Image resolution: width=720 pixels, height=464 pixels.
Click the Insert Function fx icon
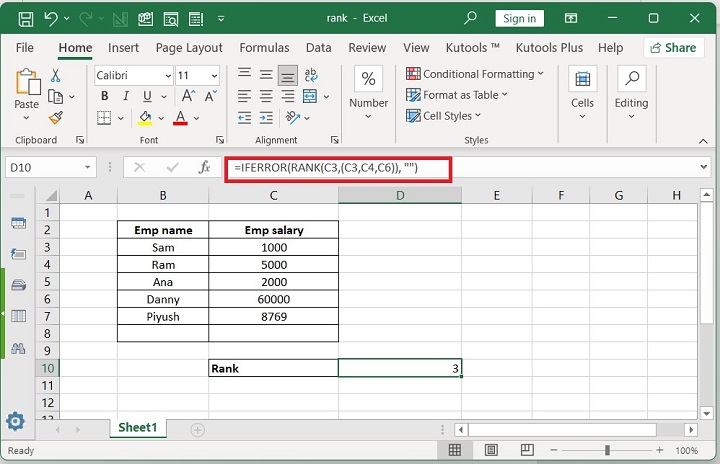[204, 168]
